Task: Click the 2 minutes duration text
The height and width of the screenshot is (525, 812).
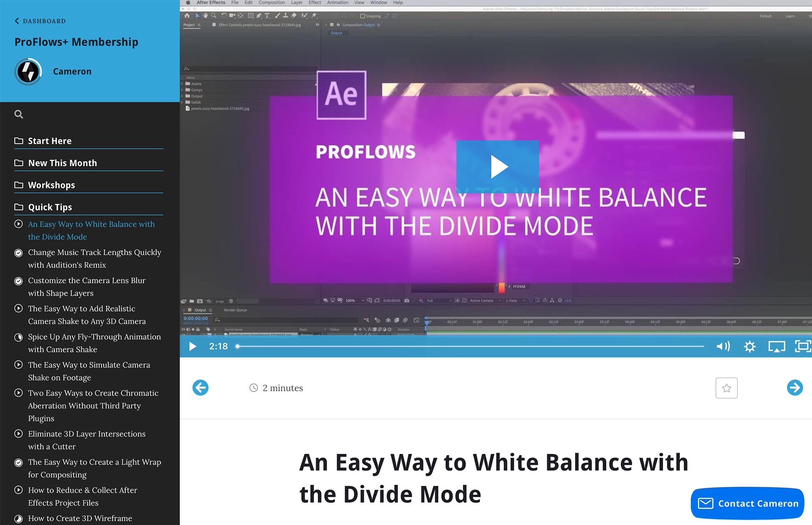Action: pyautogui.click(x=283, y=388)
